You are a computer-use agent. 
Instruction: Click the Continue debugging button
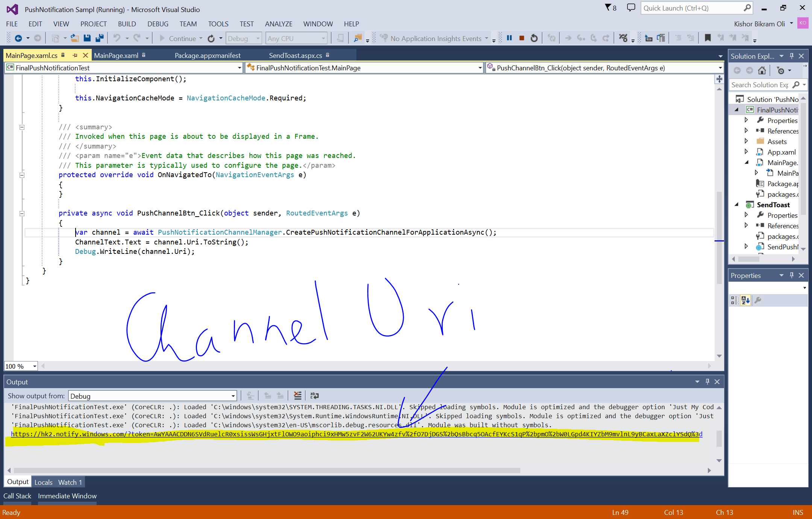178,38
